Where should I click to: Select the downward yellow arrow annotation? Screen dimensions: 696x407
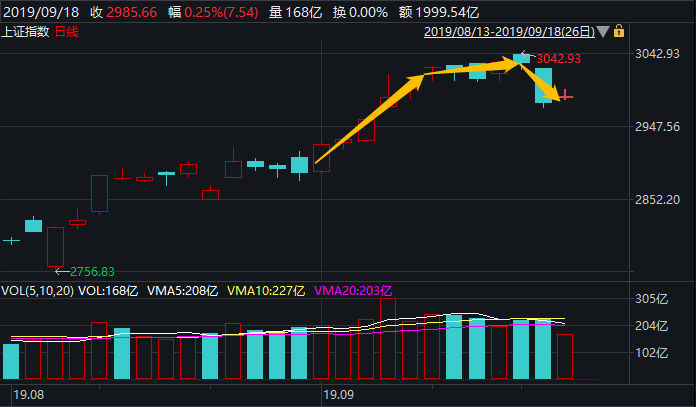pyautogui.click(x=546, y=83)
